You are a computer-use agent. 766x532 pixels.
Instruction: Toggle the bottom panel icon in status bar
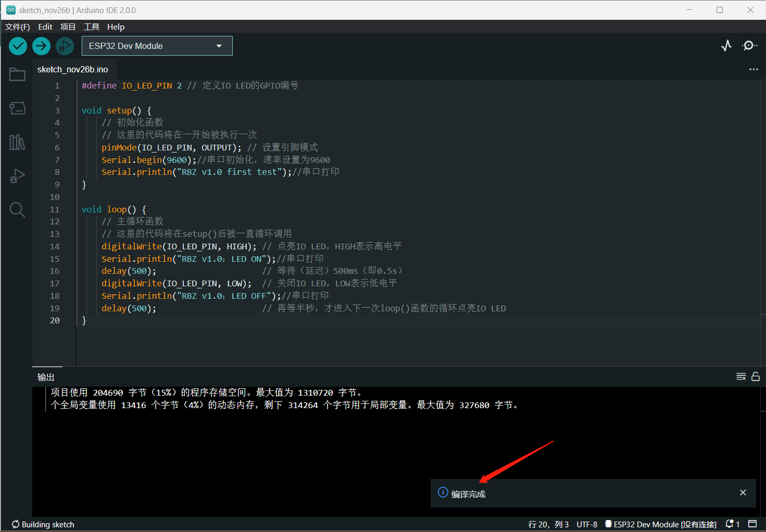(x=752, y=524)
